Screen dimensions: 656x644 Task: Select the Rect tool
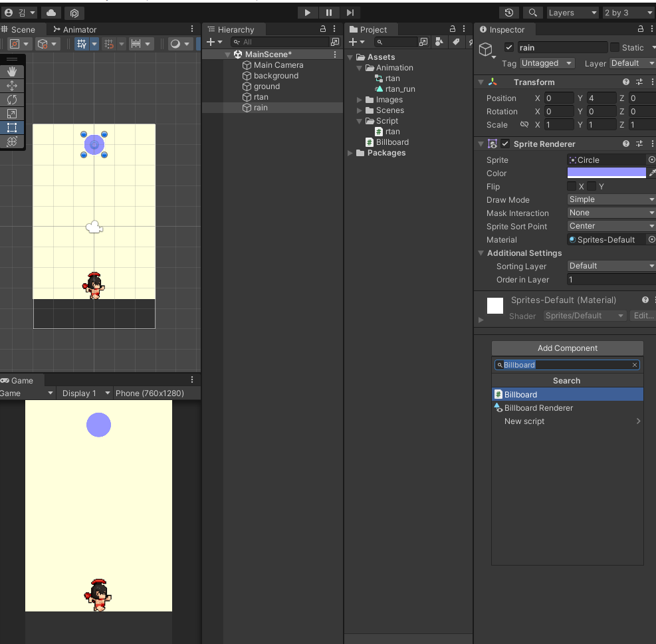(x=12, y=128)
